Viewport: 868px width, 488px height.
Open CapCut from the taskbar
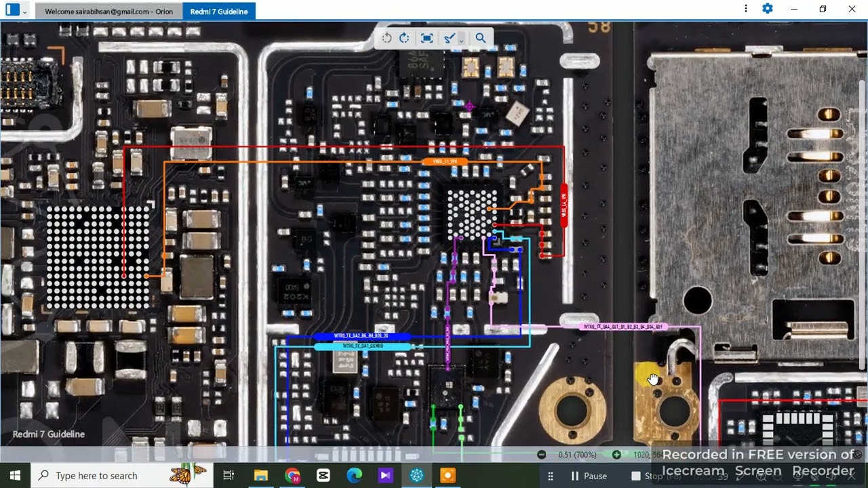point(323,476)
